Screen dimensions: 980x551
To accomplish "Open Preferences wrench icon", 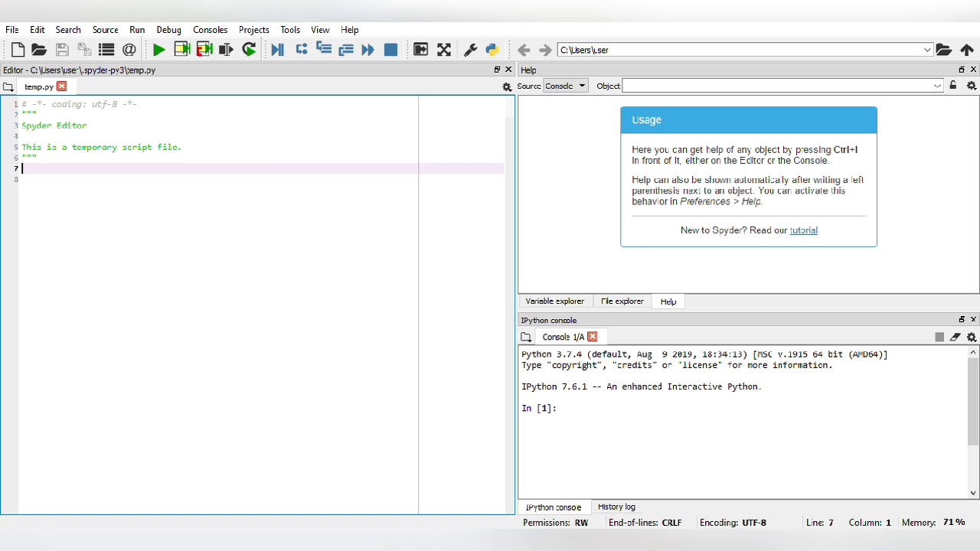I will (x=470, y=50).
